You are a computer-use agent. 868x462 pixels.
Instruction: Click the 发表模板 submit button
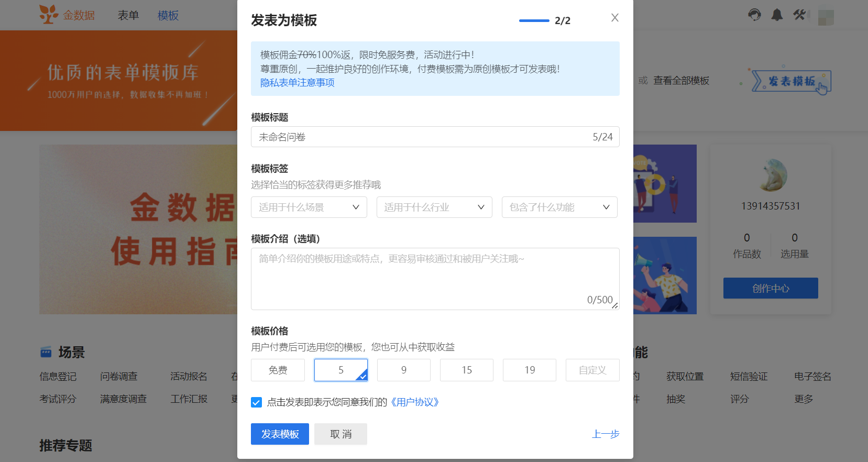pos(280,434)
